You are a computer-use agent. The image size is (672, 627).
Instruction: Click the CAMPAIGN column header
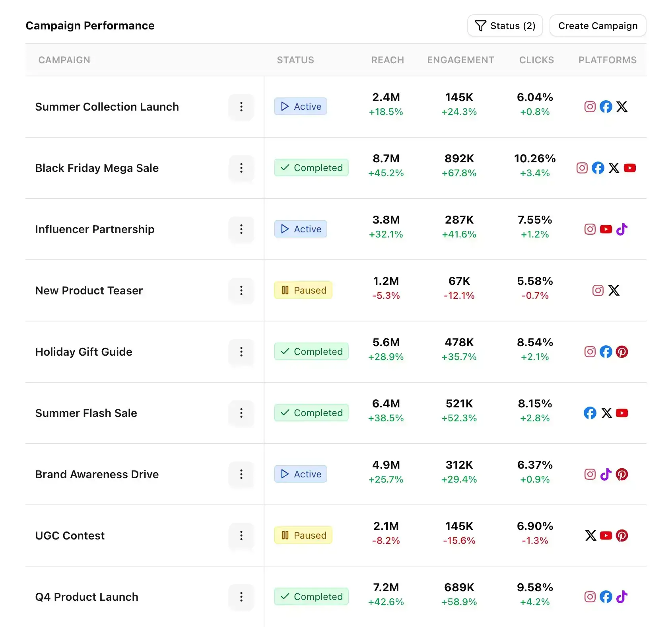click(64, 60)
